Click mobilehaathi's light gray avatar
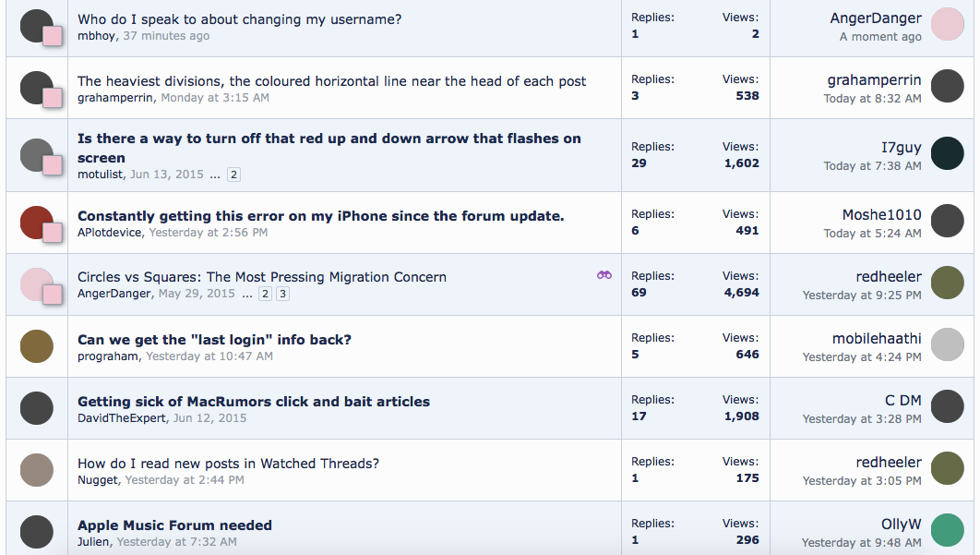The width and height of the screenshot is (980, 555). pyautogui.click(x=947, y=344)
